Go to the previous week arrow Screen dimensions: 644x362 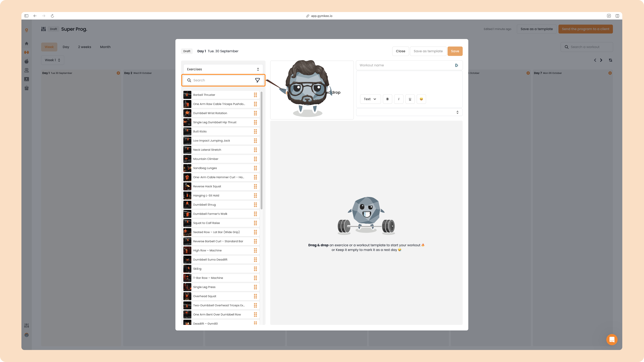tap(595, 60)
